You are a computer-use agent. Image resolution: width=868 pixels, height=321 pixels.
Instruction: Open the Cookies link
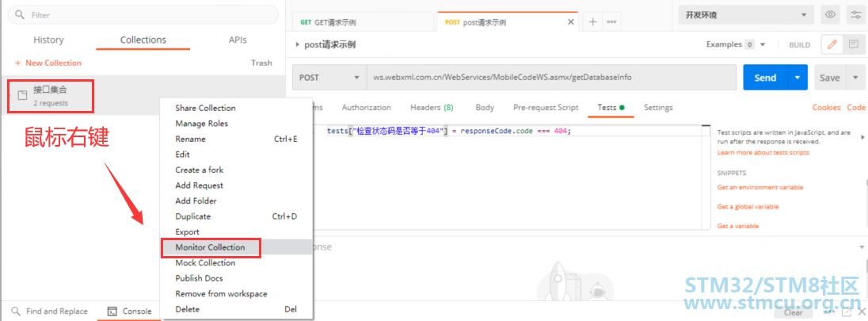point(827,108)
